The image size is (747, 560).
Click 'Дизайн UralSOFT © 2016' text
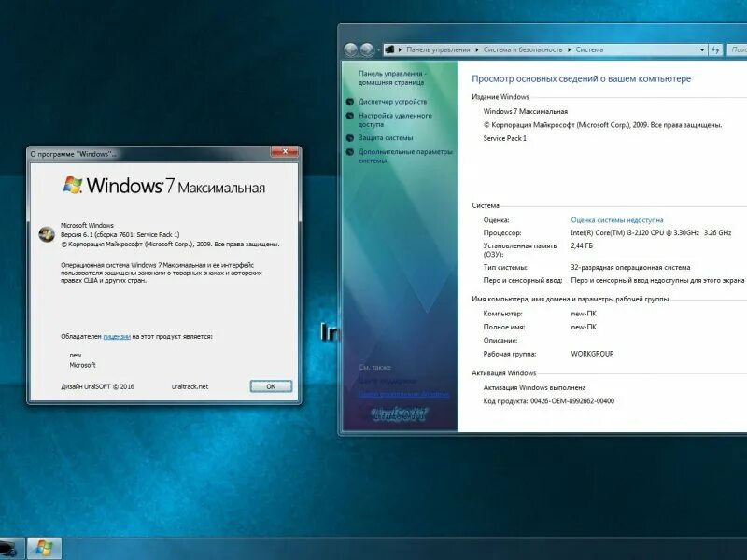(97, 386)
